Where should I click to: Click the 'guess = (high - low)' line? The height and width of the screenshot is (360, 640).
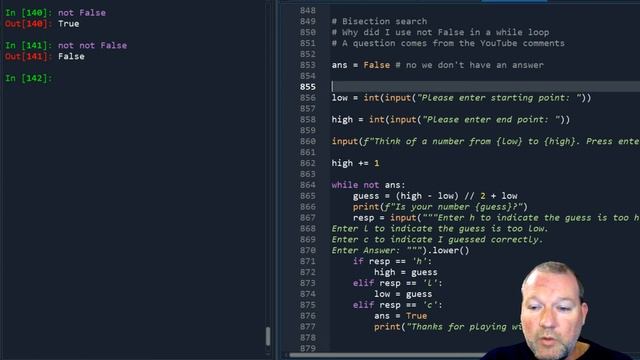[435, 196]
